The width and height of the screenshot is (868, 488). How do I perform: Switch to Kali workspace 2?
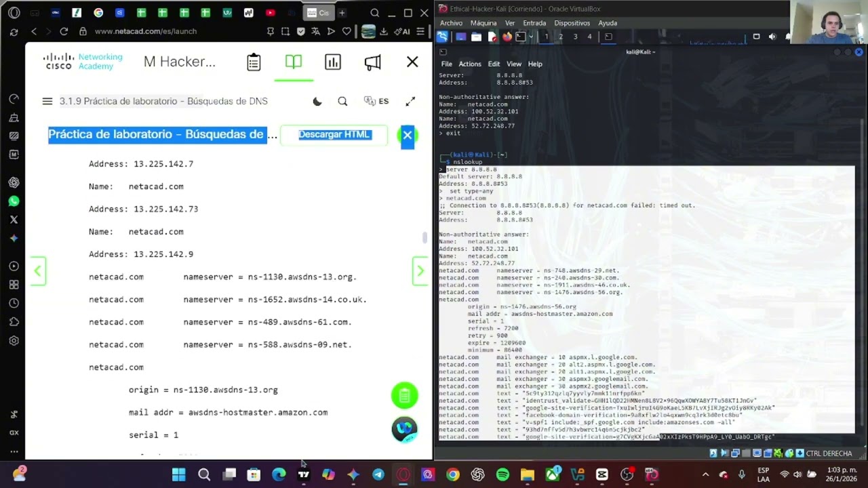pyautogui.click(x=561, y=37)
